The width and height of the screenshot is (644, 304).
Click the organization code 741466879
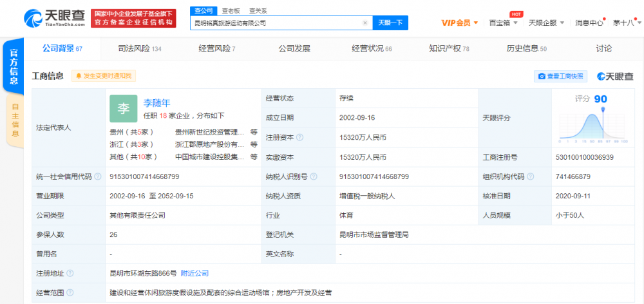tap(573, 176)
